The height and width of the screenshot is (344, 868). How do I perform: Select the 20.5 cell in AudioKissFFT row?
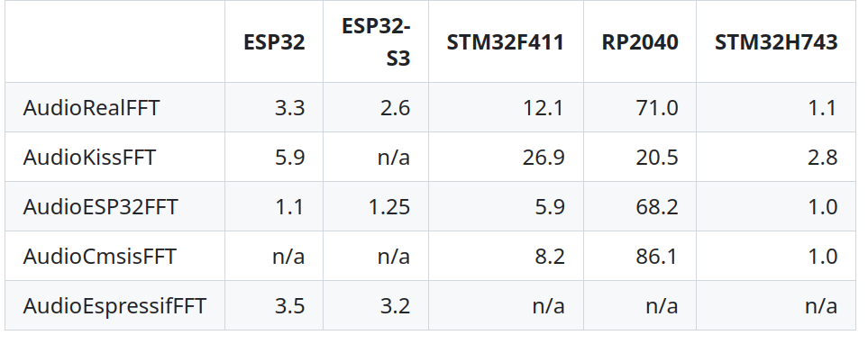coord(657,157)
